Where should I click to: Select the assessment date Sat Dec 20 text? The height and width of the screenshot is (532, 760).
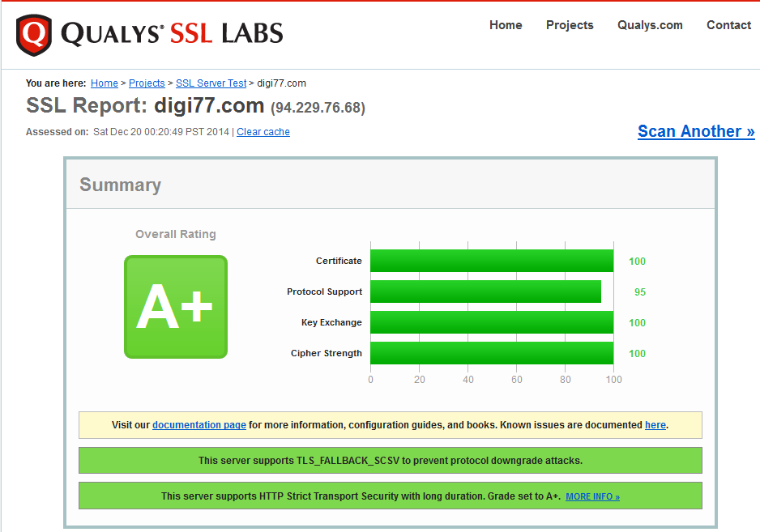tap(161, 132)
